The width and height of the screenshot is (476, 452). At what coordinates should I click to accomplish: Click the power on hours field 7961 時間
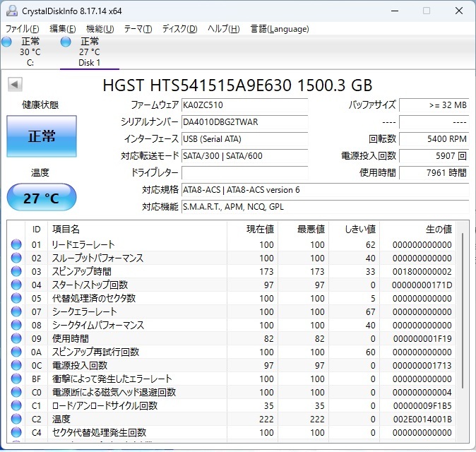point(434,173)
